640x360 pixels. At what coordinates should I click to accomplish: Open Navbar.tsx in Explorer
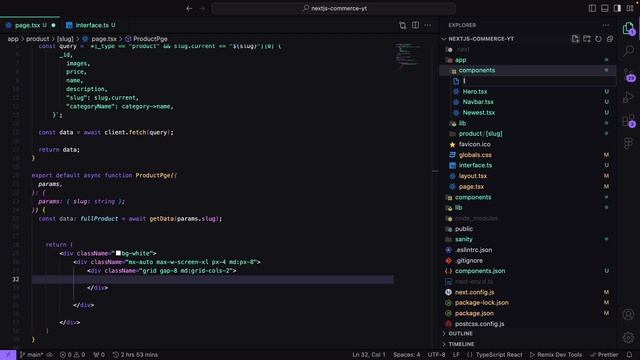point(478,102)
